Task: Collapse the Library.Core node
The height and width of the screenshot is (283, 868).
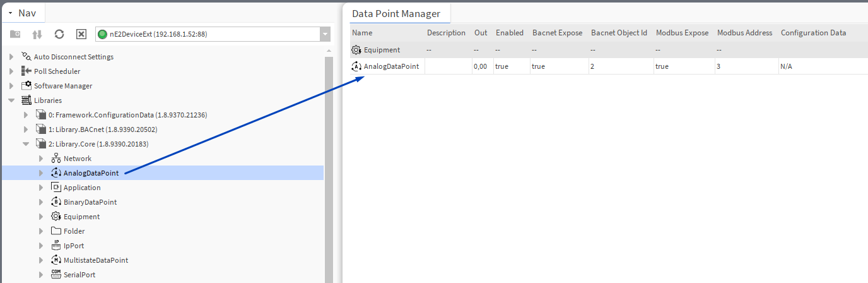Action: click(x=26, y=144)
